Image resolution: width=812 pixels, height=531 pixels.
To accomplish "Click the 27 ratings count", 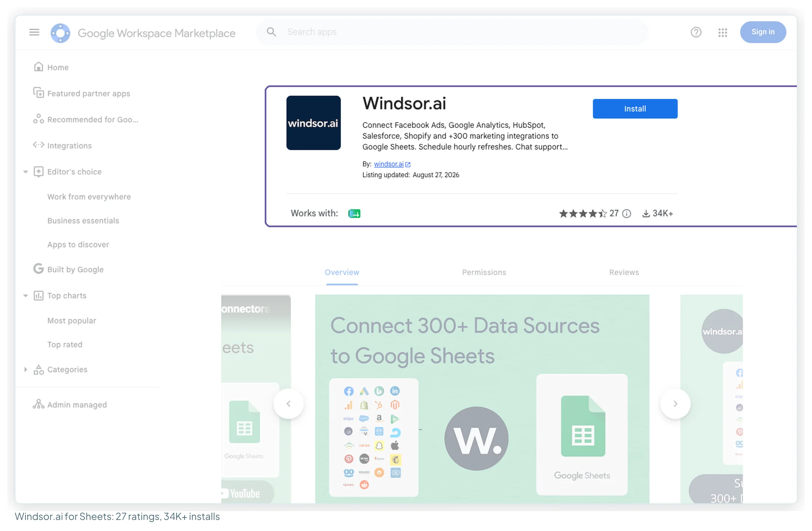I will coord(614,213).
